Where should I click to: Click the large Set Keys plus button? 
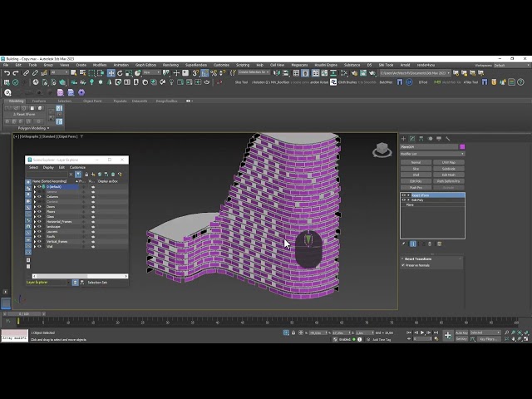(448, 336)
